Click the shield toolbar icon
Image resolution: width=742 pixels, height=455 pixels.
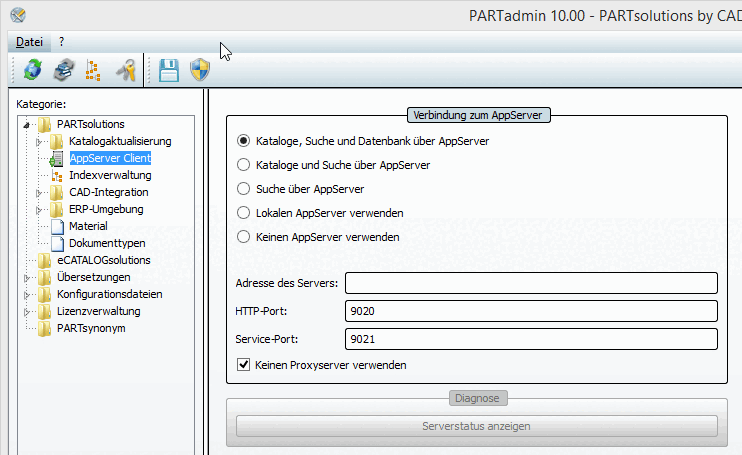199,69
